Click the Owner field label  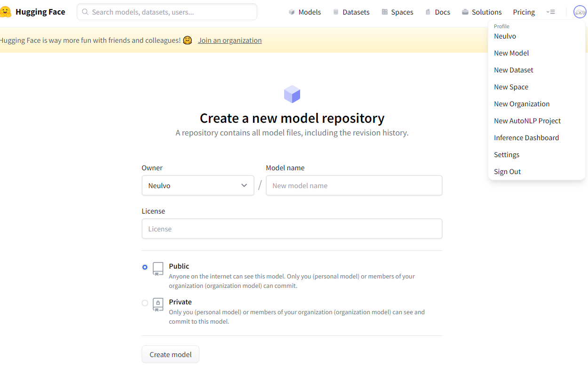coord(152,168)
